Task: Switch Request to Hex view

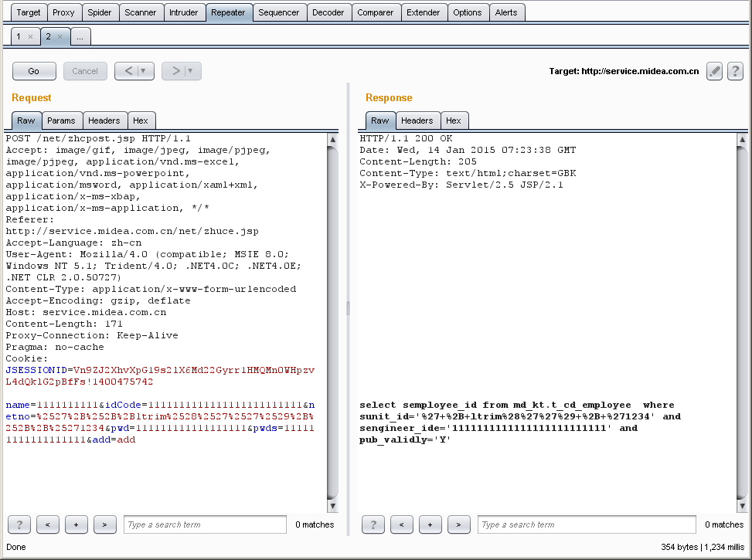Action: tap(141, 120)
